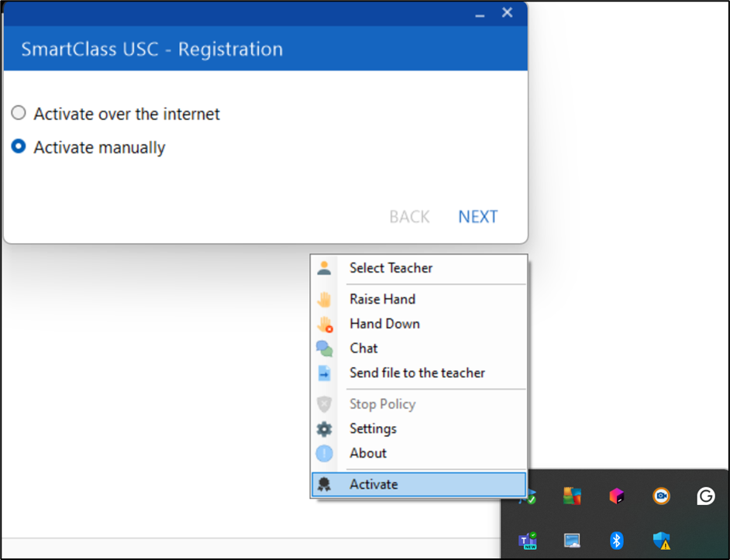Click the Stop Policy shield icon
This screenshot has height=560, width=730.
click(x=325, y=404)
